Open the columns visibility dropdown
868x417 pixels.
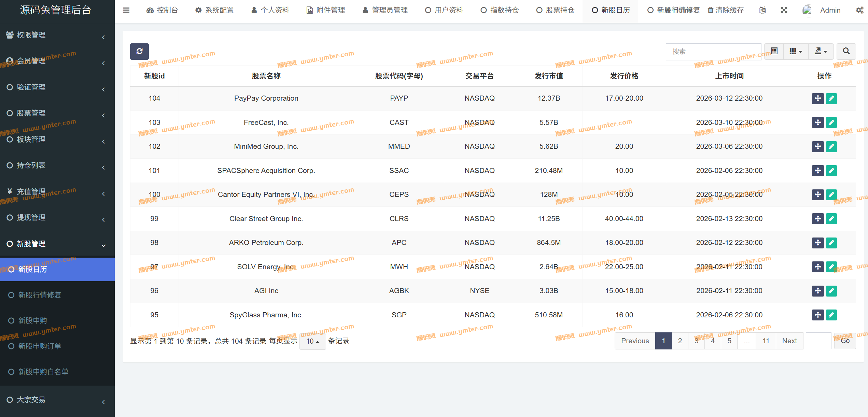click(x=796, y=51)
